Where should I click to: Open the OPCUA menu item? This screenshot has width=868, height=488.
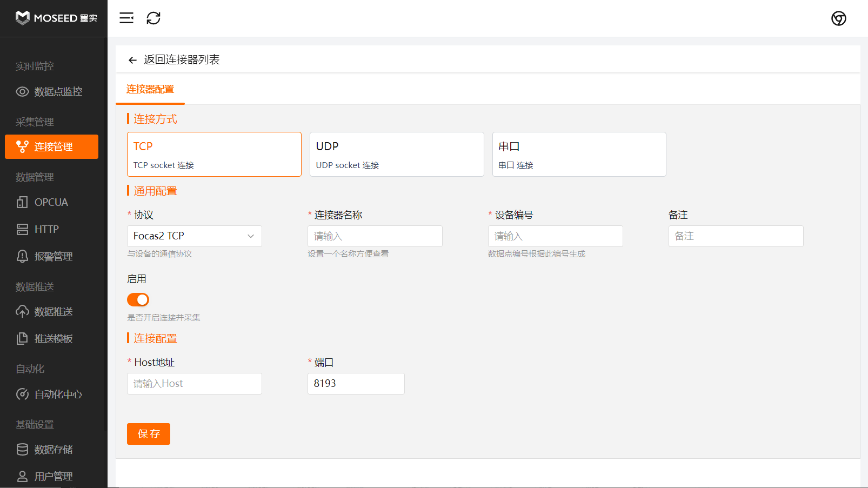(x=51, y=202)
